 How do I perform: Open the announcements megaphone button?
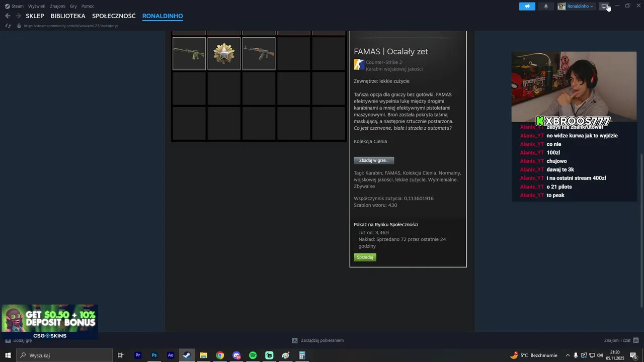pyautogui.click(x=527, y=6)
